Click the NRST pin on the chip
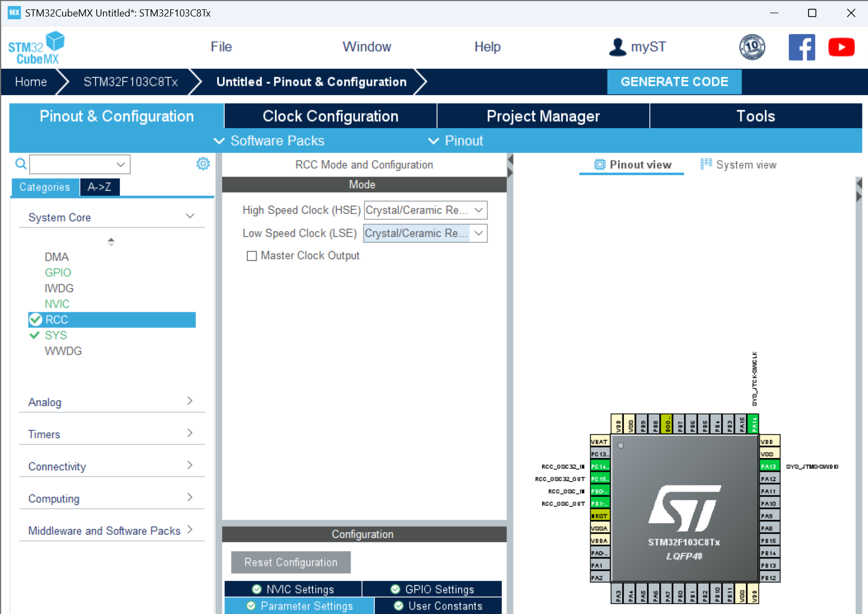Viewport: 868px width, 614px height. tap(600, 516)
